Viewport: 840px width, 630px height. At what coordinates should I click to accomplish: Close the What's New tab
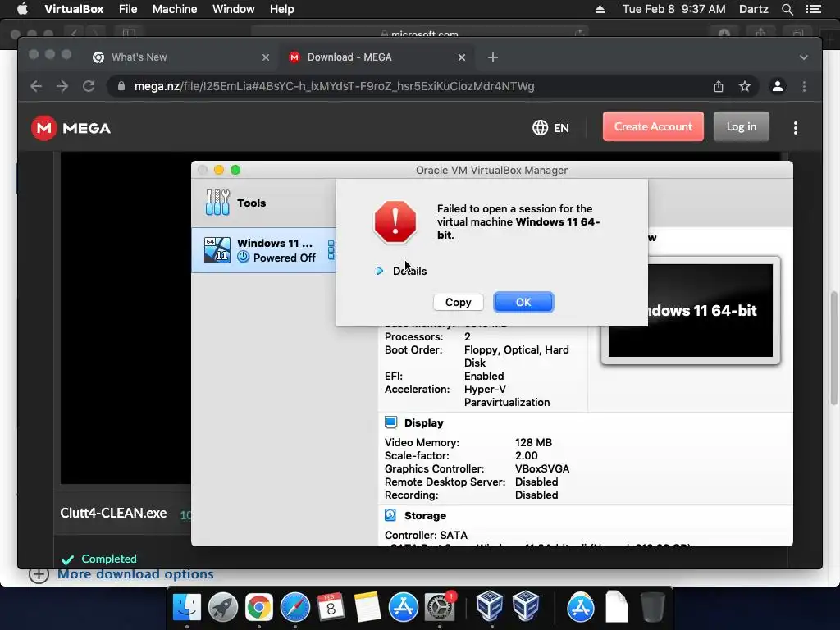pyautogui.click(x=266, y=57)
